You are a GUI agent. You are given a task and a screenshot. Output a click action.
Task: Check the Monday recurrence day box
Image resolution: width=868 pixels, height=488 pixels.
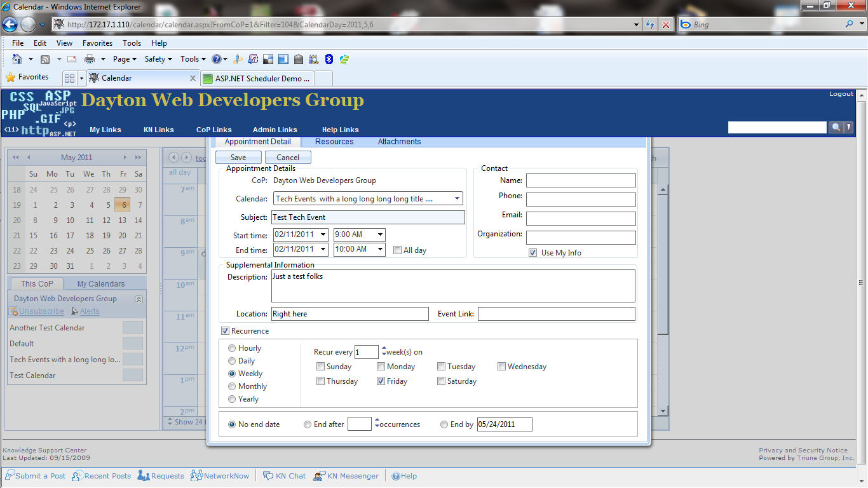tap(381, 367)
